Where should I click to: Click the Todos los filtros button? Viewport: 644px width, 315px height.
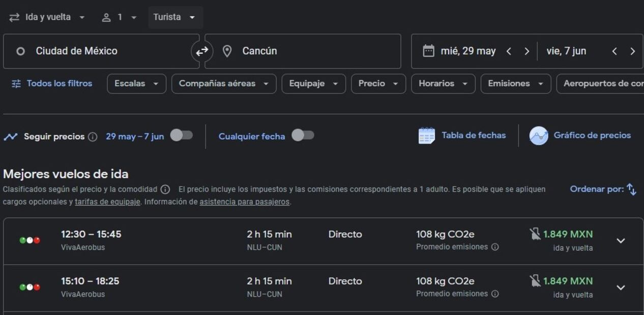(52, 83)
